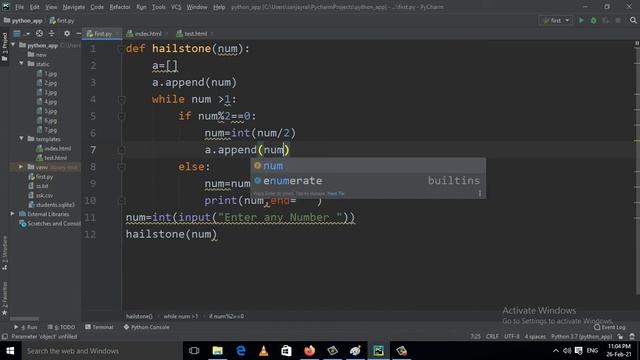
Task: Open Structure side tool tab
Action: (4, 253)
